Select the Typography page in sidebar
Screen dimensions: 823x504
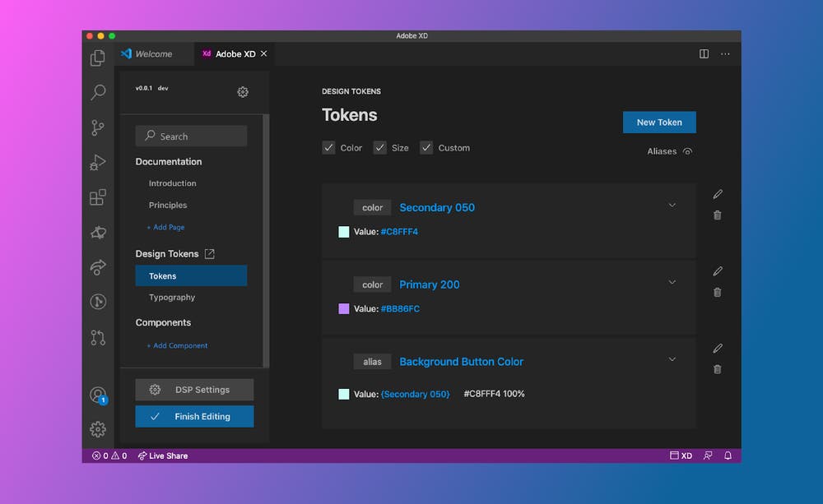pyautogui.click(x=171, y=297)
